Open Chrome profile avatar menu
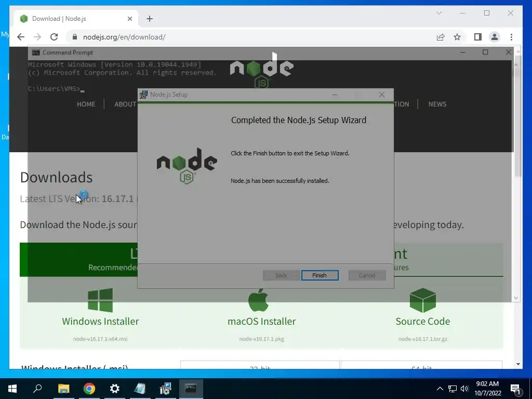 [495, 37]
